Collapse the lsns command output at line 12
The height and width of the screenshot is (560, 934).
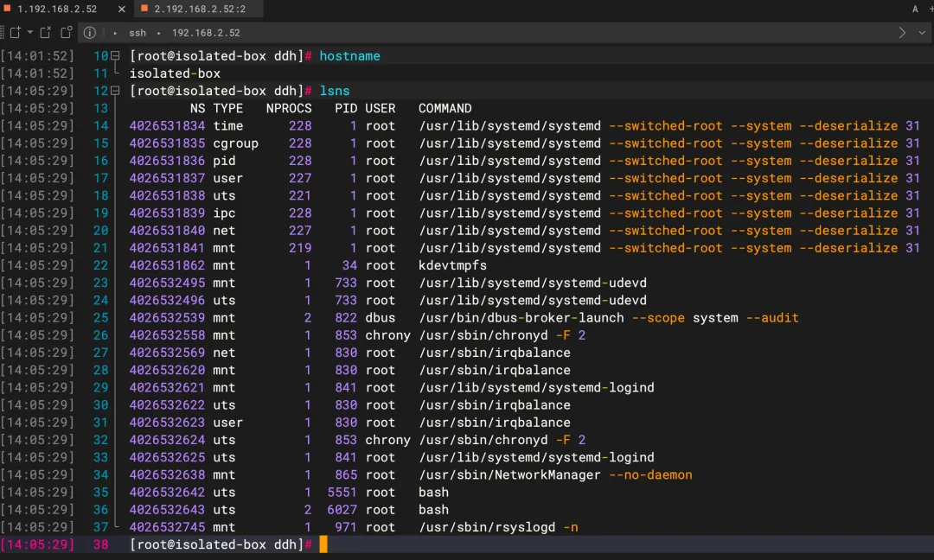(x=115, y=91)
